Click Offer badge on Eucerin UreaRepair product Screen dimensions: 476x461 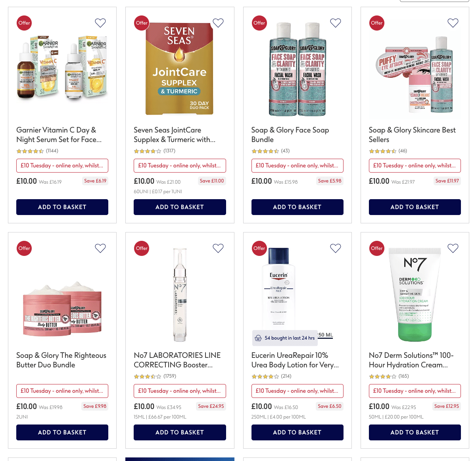click(259, 248)
